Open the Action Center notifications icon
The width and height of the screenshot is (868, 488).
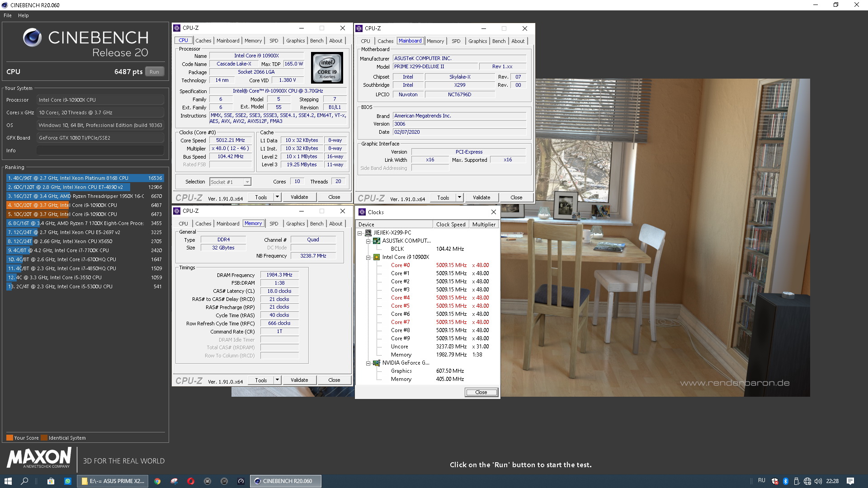(x=850, y=481)
